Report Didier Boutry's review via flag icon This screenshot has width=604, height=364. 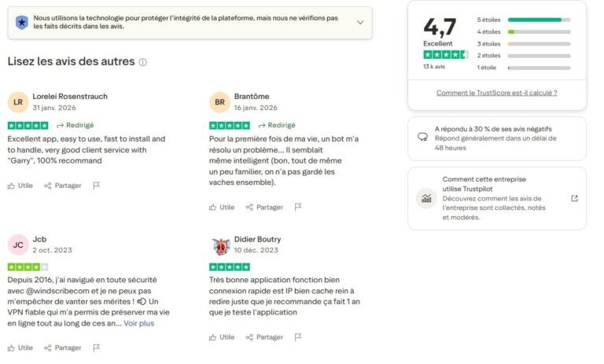tap(298, 337)
